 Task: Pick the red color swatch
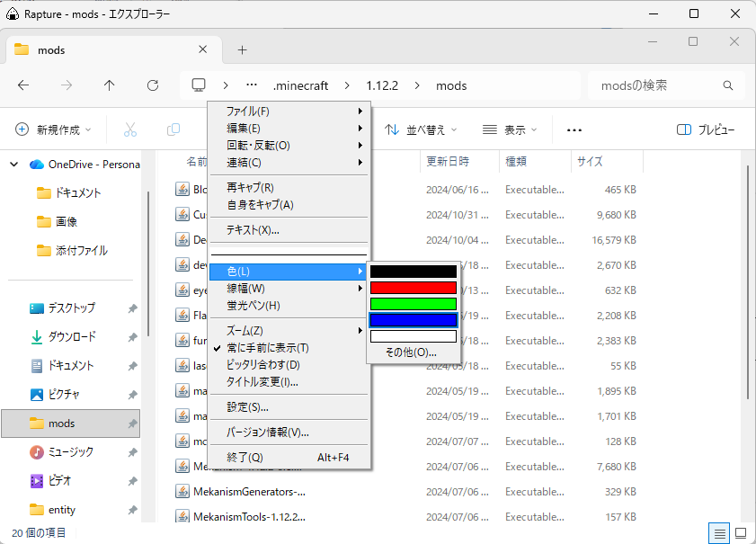(x=414, y=287)
